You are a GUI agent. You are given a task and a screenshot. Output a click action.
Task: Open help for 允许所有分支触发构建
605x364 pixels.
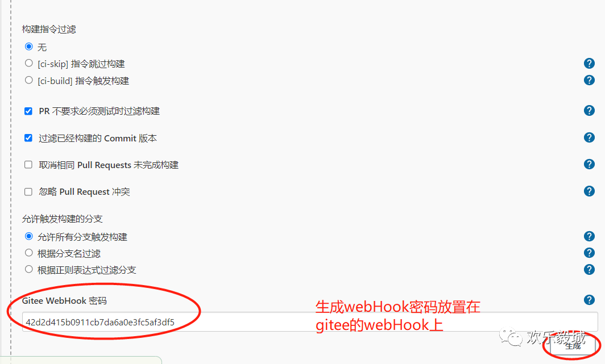tap(589, 236)
